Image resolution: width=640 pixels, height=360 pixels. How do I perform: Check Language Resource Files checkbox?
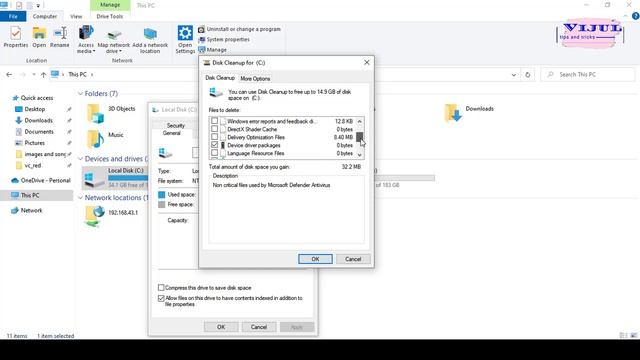coord(214,153)
